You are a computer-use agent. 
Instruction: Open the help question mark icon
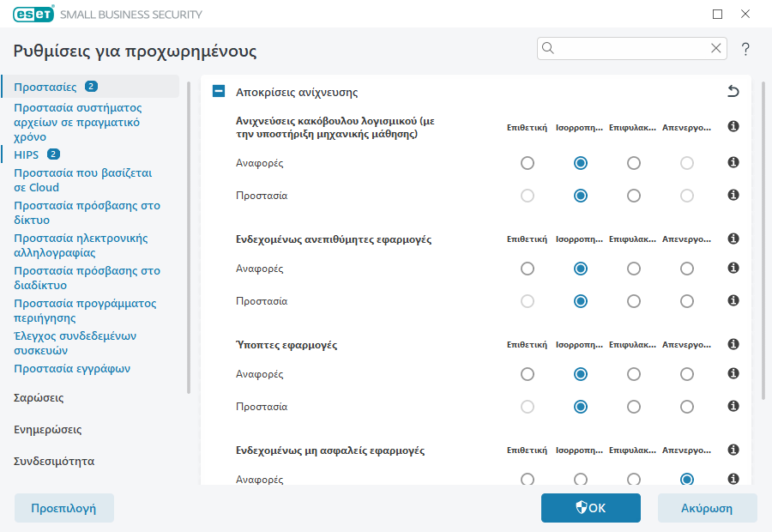click(745, 49)
